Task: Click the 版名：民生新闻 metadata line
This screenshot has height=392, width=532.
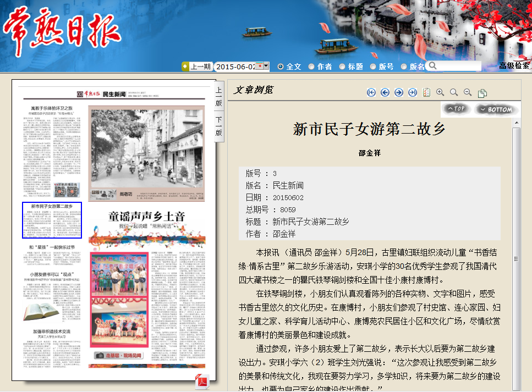Action: tap(275, 185)
